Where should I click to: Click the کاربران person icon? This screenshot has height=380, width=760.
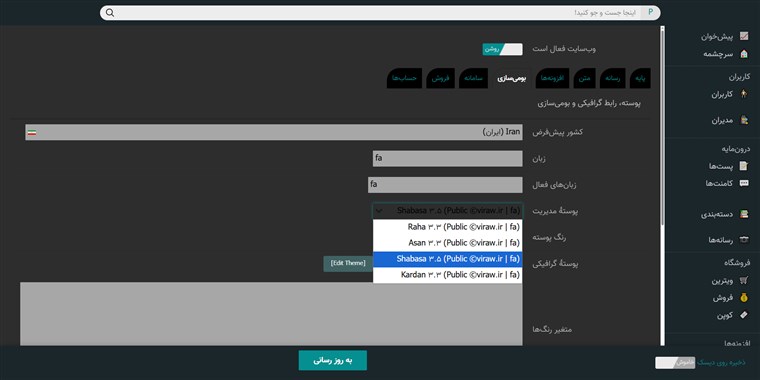[744, 95]
